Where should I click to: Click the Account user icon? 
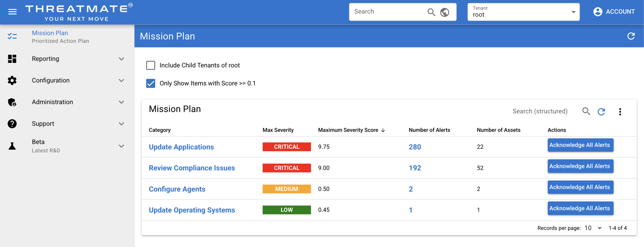click(x=598, y=12)
